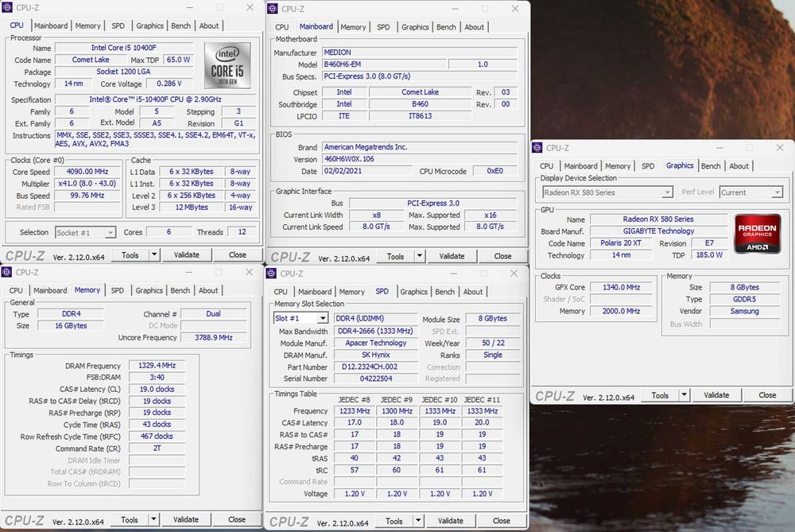This screenshot has width=795, height=532.
Task: Click Max Bandwidth DDR4-2666 (1333 MHz) field
Action: click(376, 331)
